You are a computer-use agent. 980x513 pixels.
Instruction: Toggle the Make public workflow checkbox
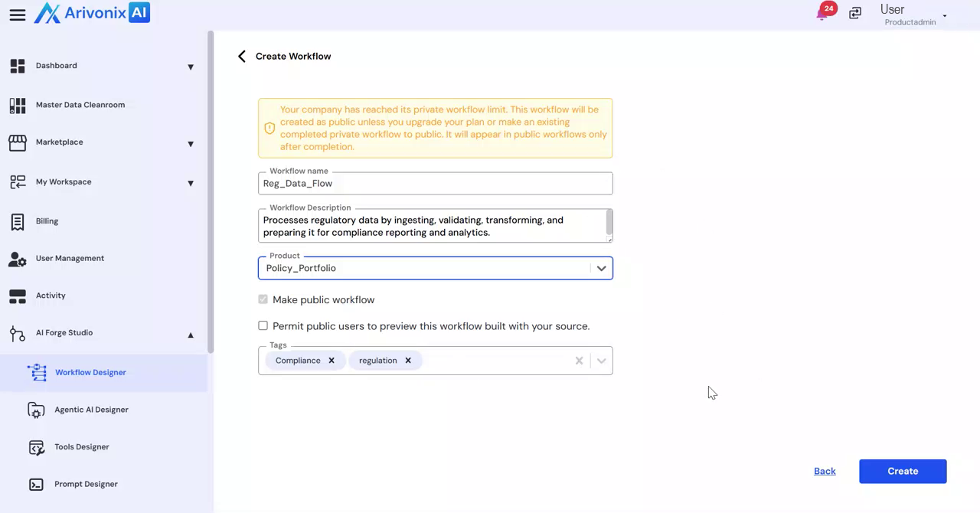pyautogui.click(x=263, y=299)
